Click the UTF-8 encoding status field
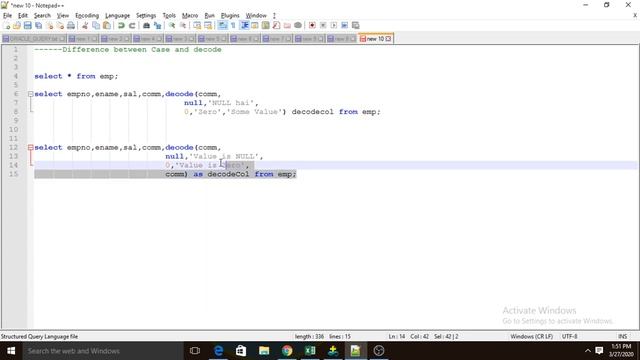Image resolution: width=640 pixels, height=360 pixels. coord(569,336)
